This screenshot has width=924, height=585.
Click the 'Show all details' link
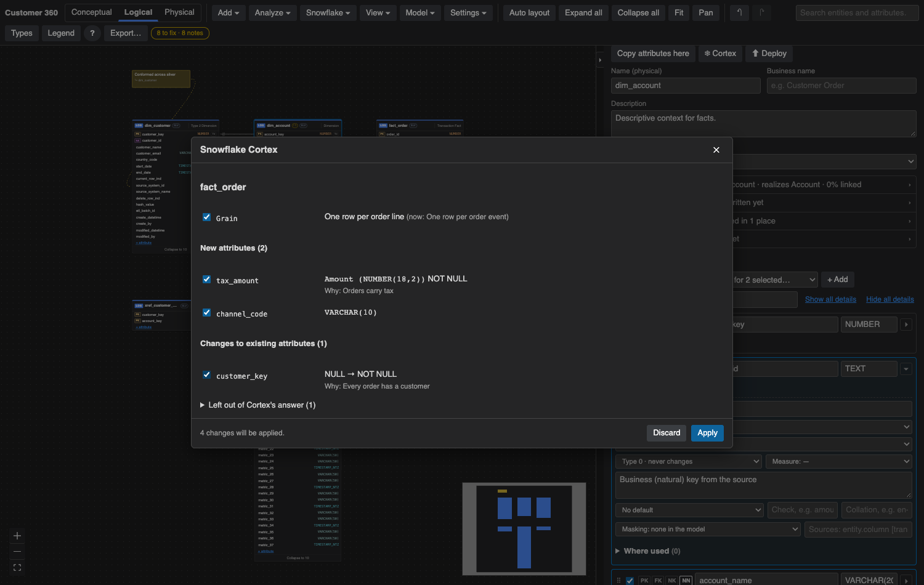point(830,299)
